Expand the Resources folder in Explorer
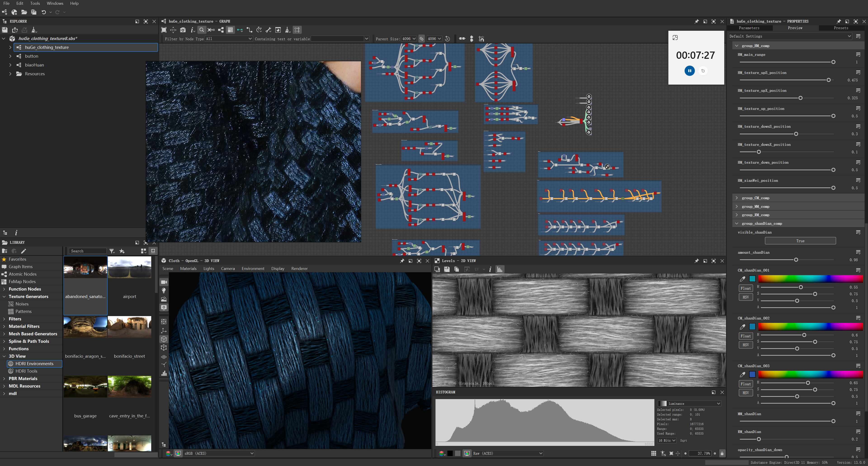Image resolution: width=868 pixels, height=466 pixels. (10, 74)
